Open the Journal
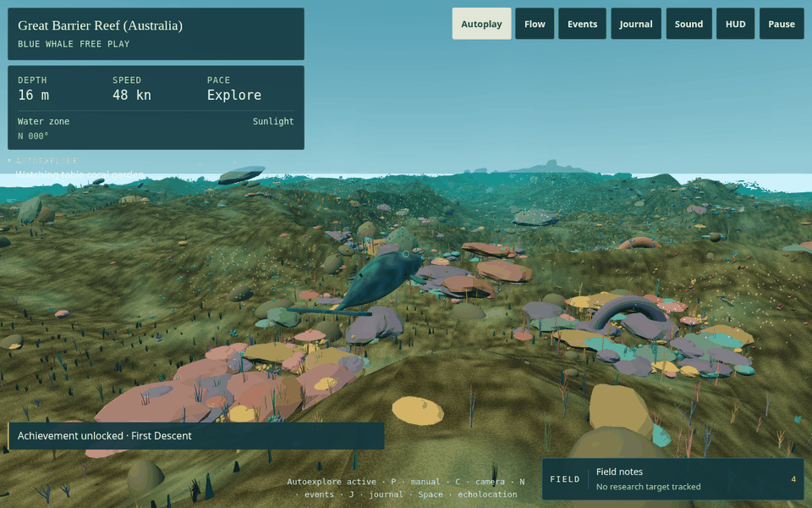Image resolution: width=812 pixels, height=508 pixels. pos(636,24)
